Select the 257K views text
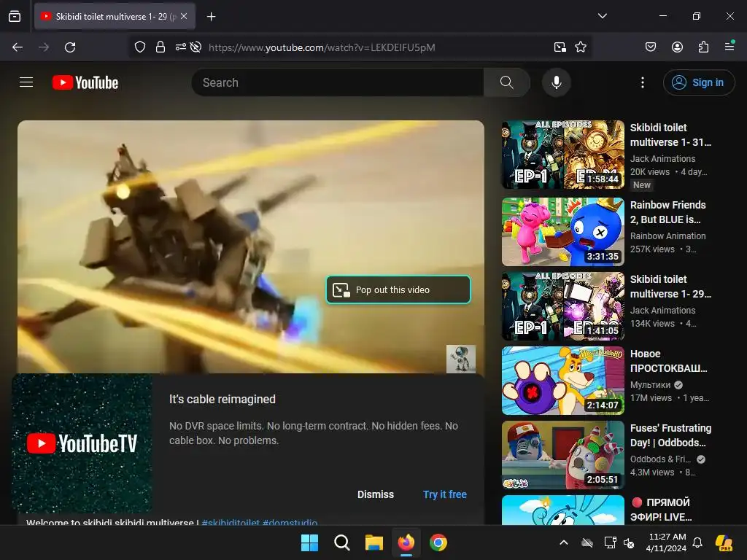 point(652,249)
